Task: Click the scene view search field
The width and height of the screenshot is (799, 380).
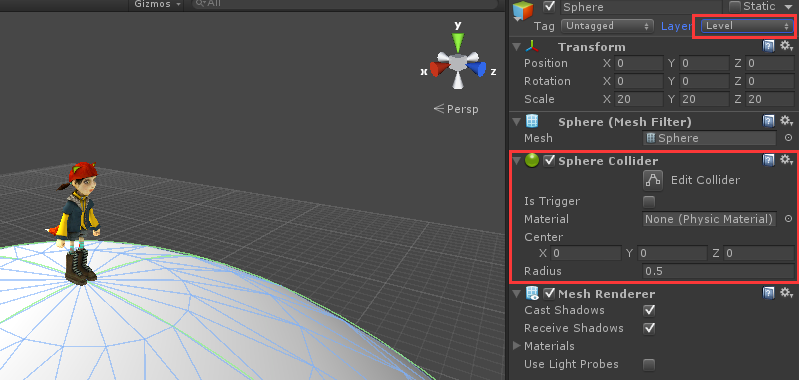Action: click(344, 4)
